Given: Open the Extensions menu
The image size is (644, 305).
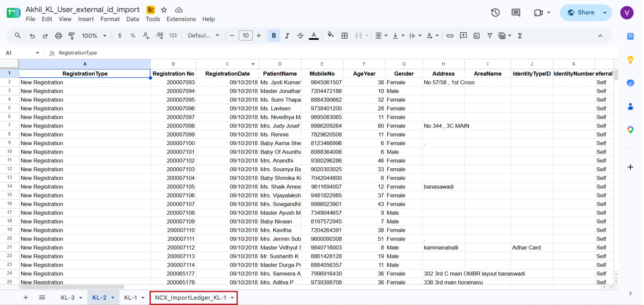Looking at the screenshot, I should tap(181, 19).
